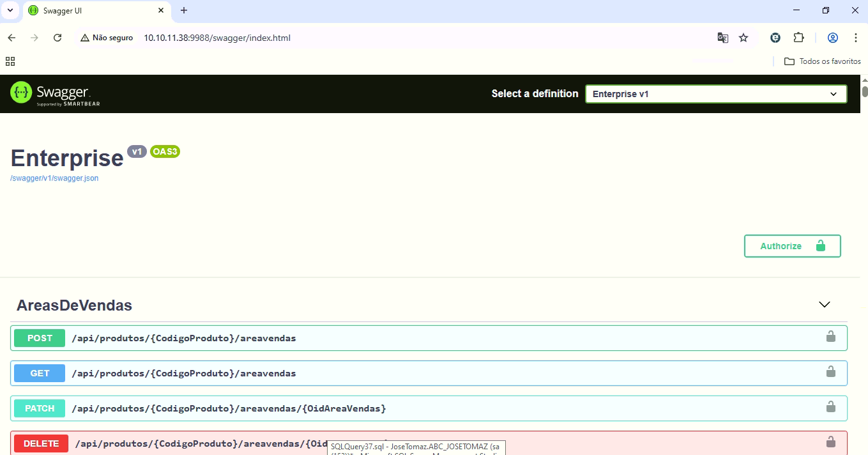
Task: Minimize the browser window
Action: coord(796,10)
